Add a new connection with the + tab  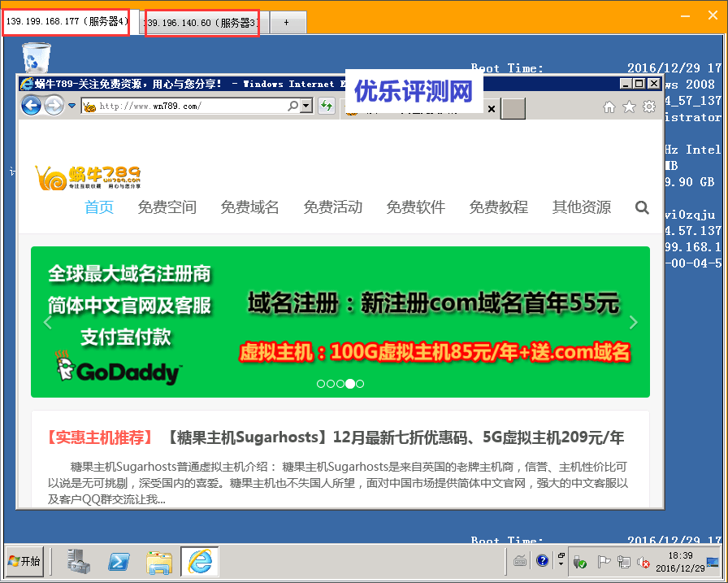[x=287, y=23]
